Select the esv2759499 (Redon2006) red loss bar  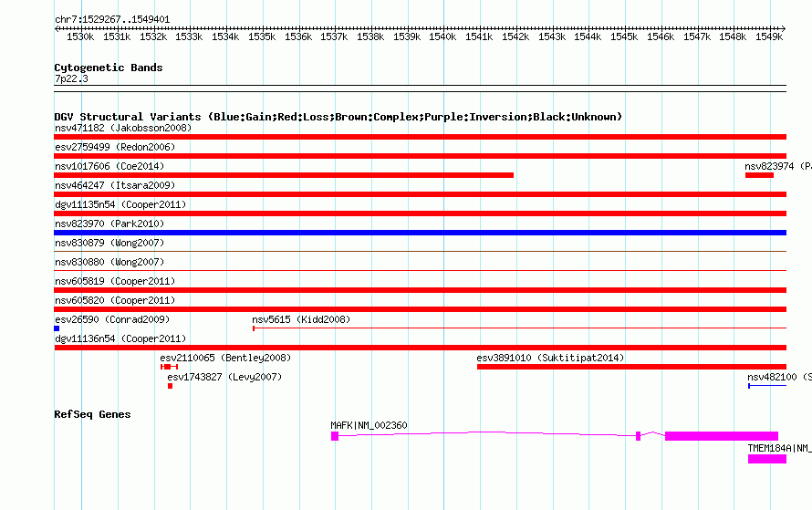coord(420,156)
